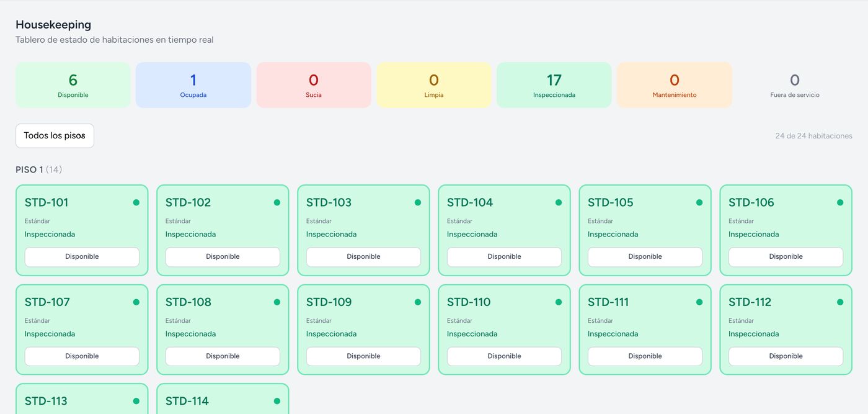Screen dimensions: 868x414
Task: Select the STD-106 room heading
Action: tap(751, 202)
